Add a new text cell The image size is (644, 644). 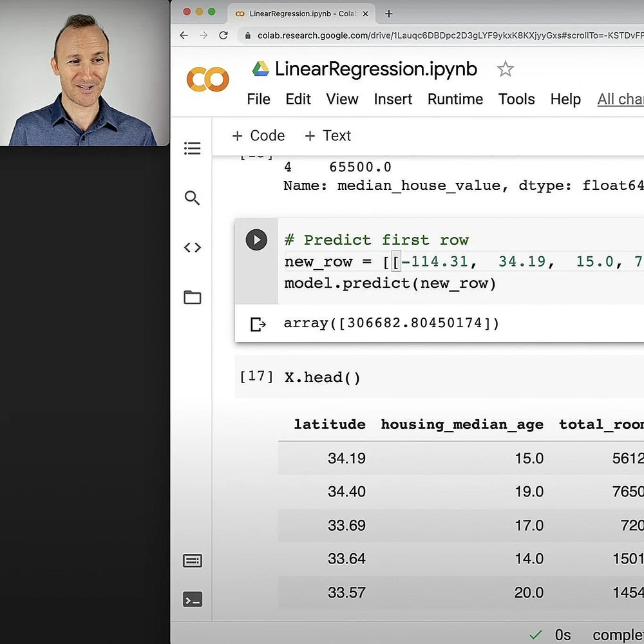click(327, 135)
